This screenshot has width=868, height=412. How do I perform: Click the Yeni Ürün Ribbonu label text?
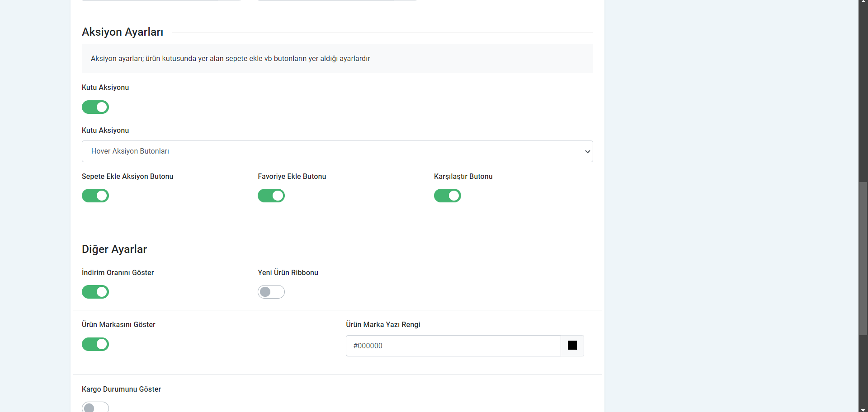coord(288,272)
